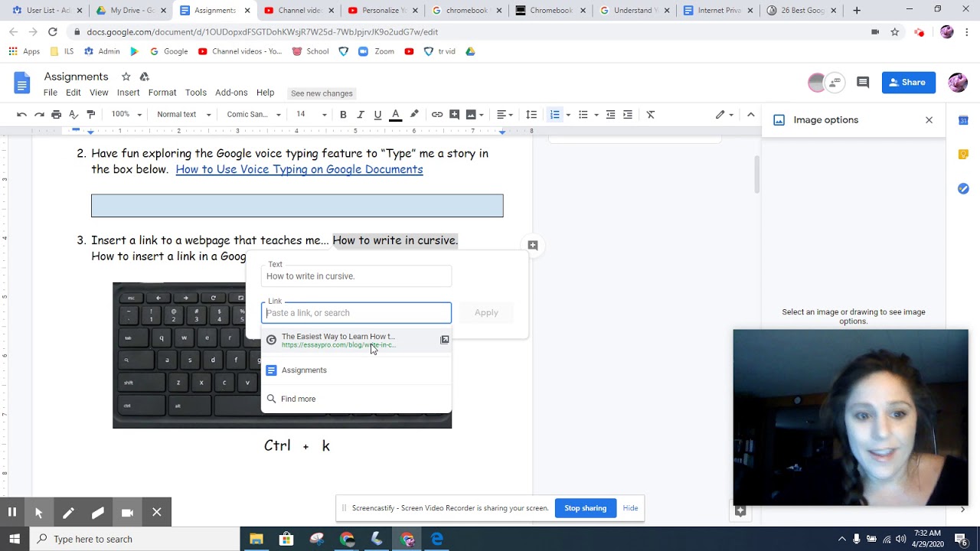Toggle underline formatting
The image size is (980, 551).
[377, 115]
